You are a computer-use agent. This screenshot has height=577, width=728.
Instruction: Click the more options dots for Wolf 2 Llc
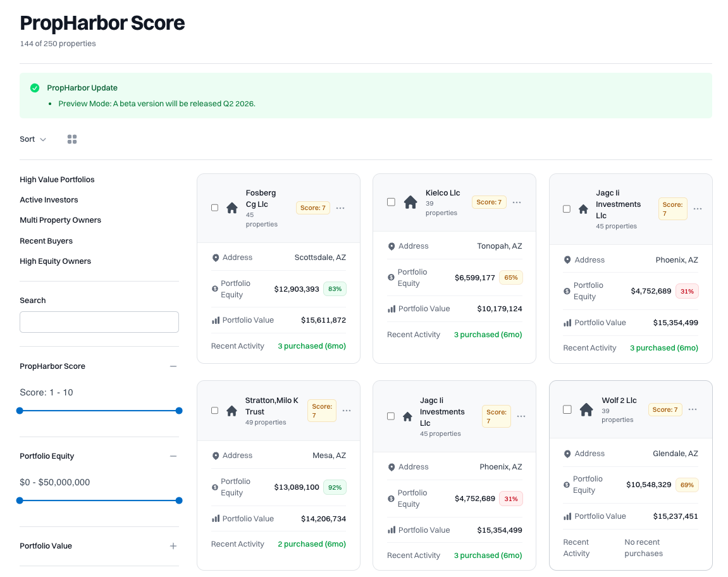(693, 409)
